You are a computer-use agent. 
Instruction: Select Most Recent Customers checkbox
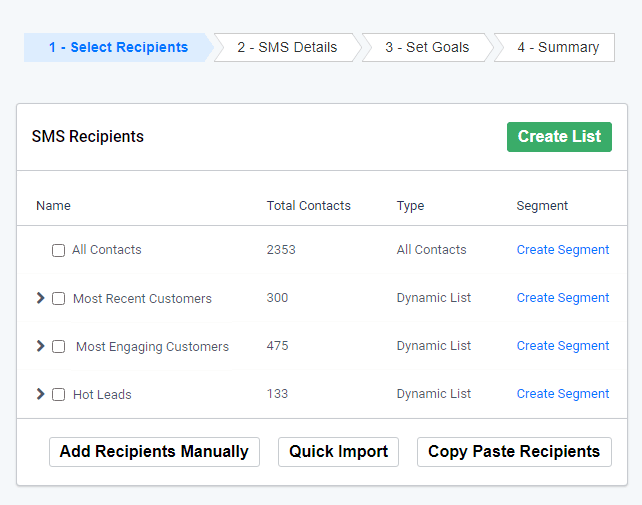(59, 299)
